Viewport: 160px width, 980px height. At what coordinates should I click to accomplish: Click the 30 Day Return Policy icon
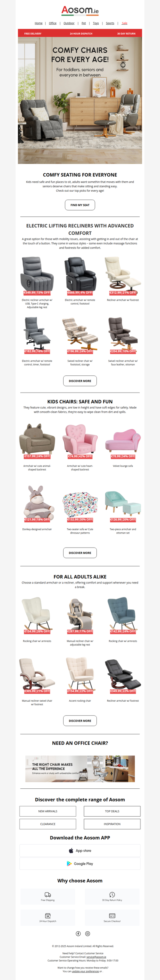point(112,895)
